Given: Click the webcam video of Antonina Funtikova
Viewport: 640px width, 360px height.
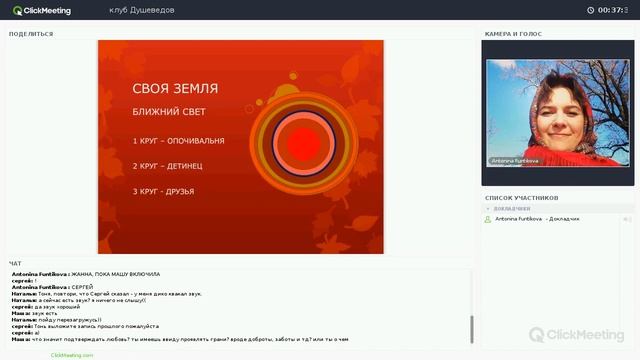Looking at the screenshot, I should tap(558, 113).
